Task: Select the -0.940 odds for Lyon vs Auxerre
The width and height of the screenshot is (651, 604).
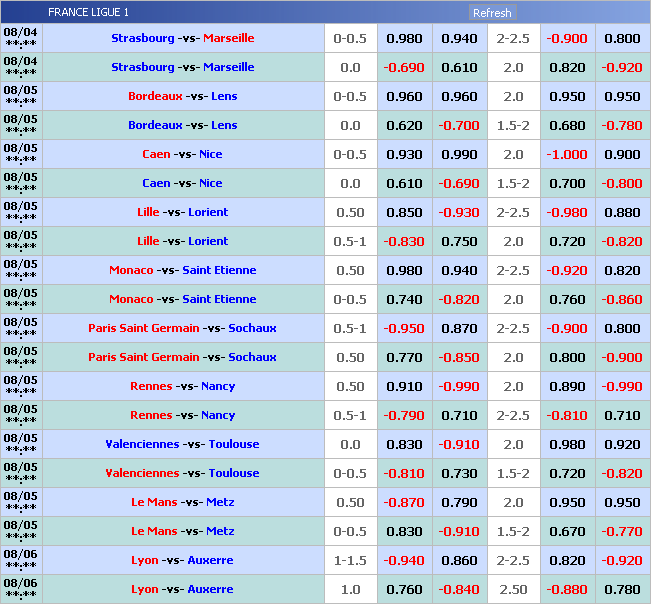Action: 404,561
